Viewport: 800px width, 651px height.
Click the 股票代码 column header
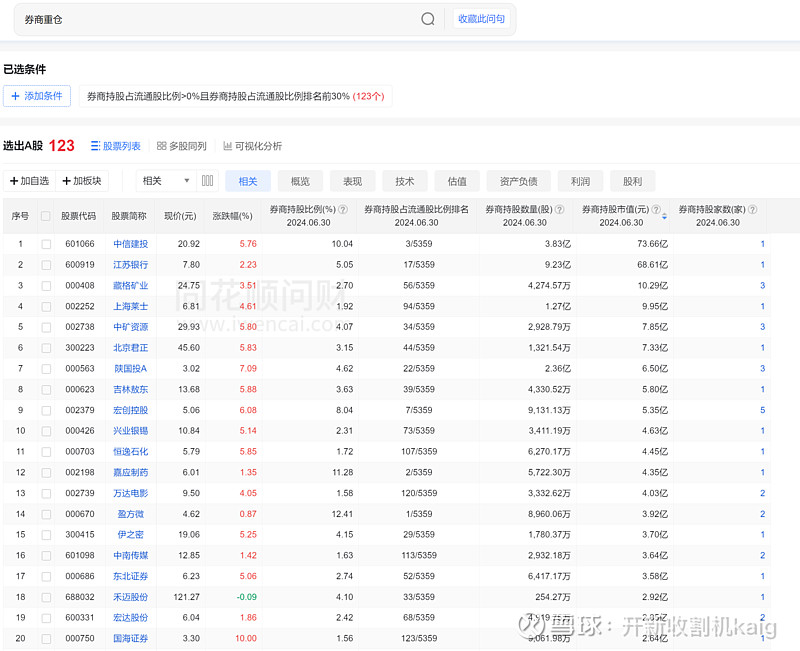(79, 216)
